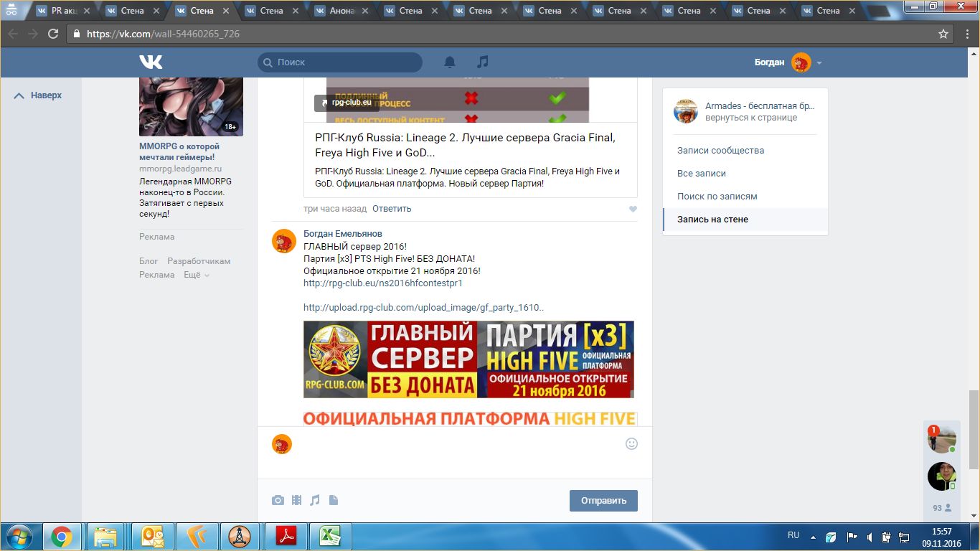Image resolution: width=980 pixels, height=551 pixels.
Task: Expand the Ещё footer menu
Action: [196, 275]
